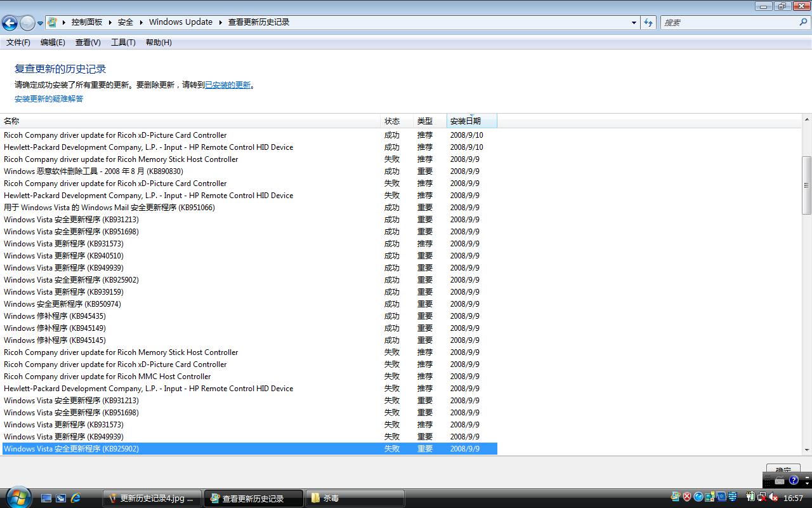Viewport: 812px width, 508px height.
Task: Open the 安装更新的疑难解答 link
Action: (49, 99)
